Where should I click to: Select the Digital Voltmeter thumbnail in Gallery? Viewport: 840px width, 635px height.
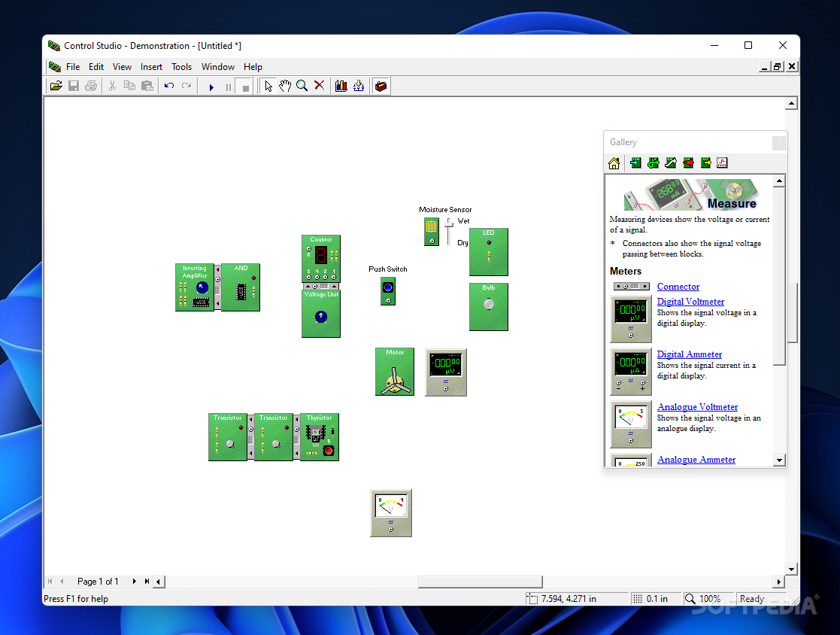click(x=631, y=319)
